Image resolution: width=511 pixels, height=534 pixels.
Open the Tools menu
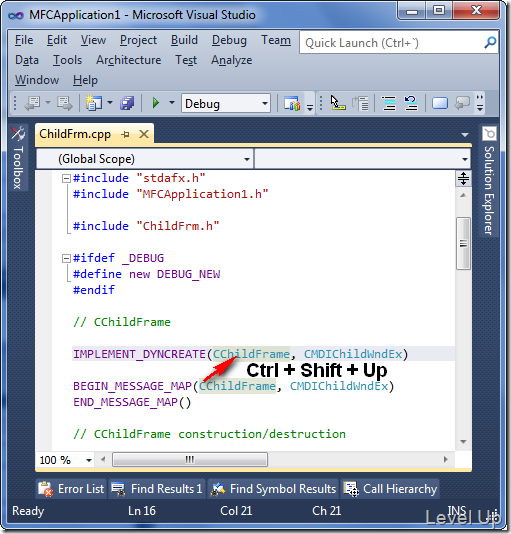(x=67, y=60)
